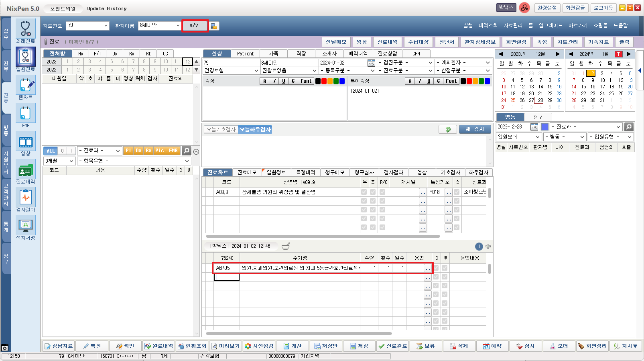Image resolution: width=644 pixels, height=361 pixels.
Task: Click the 새 검사 button
Action: click(475, 129)
